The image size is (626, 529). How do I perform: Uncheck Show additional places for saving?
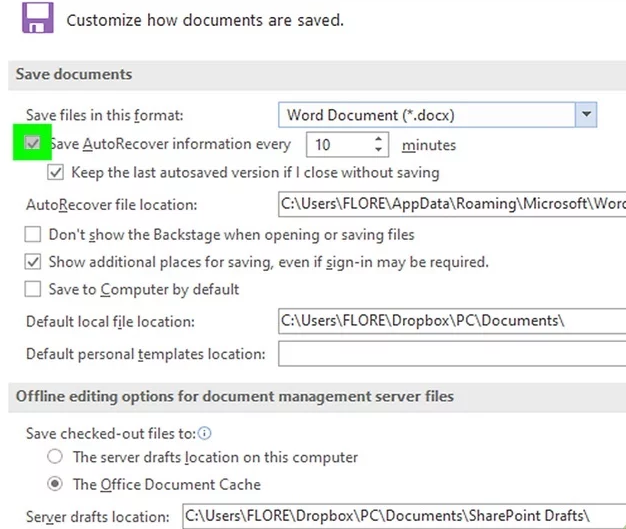(x=32, y=262)
